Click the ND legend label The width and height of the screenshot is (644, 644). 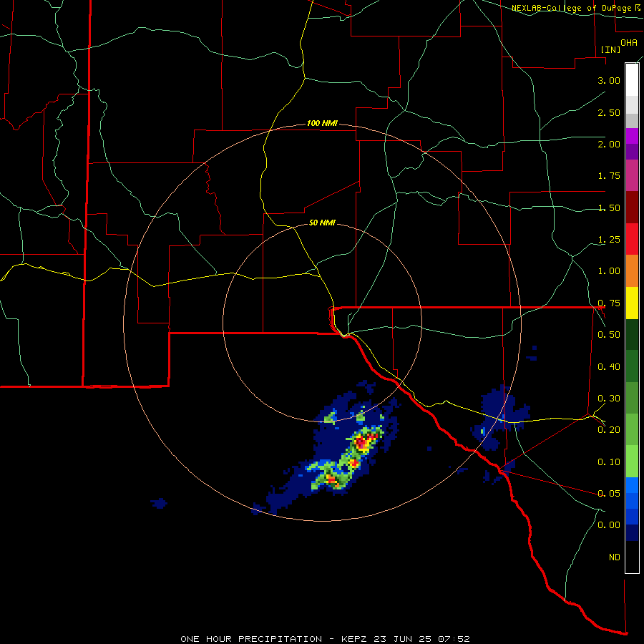tap(615, 557)
